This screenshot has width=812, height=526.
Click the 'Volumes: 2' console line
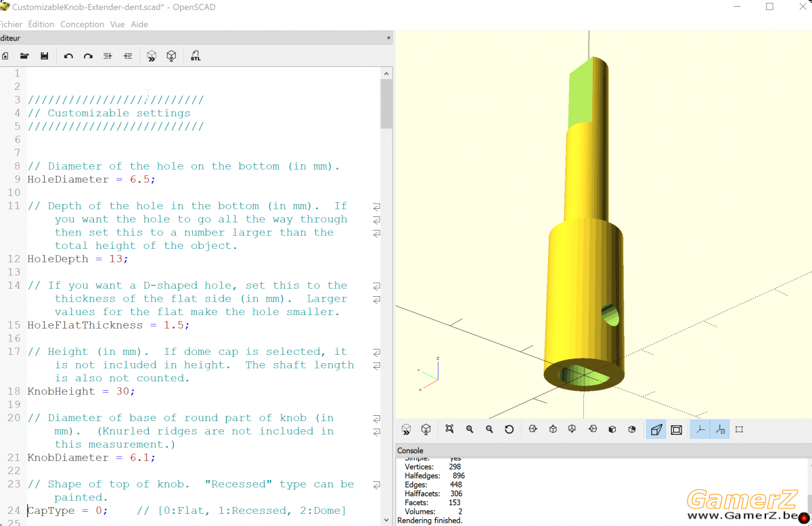[x=433, y=512]
